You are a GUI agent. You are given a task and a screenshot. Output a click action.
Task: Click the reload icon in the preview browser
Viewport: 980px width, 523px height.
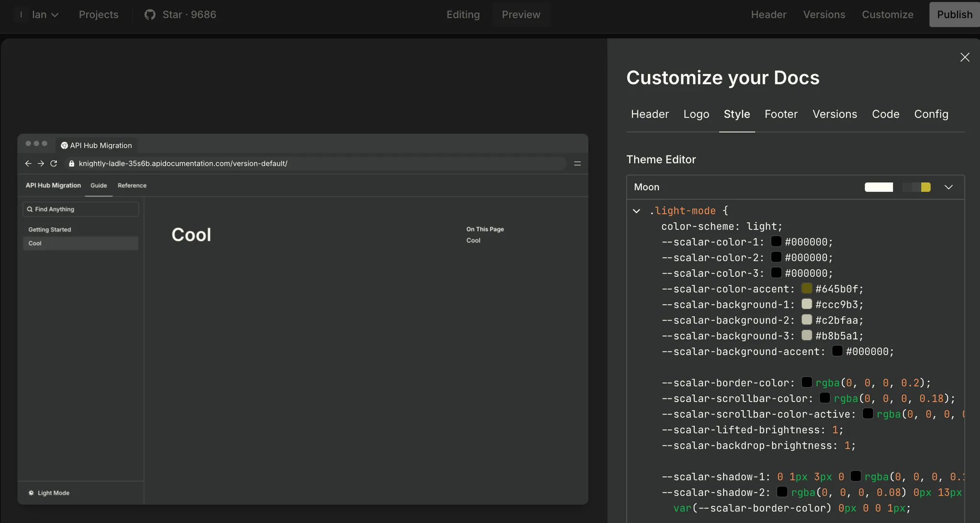click(x=54, y=163)
